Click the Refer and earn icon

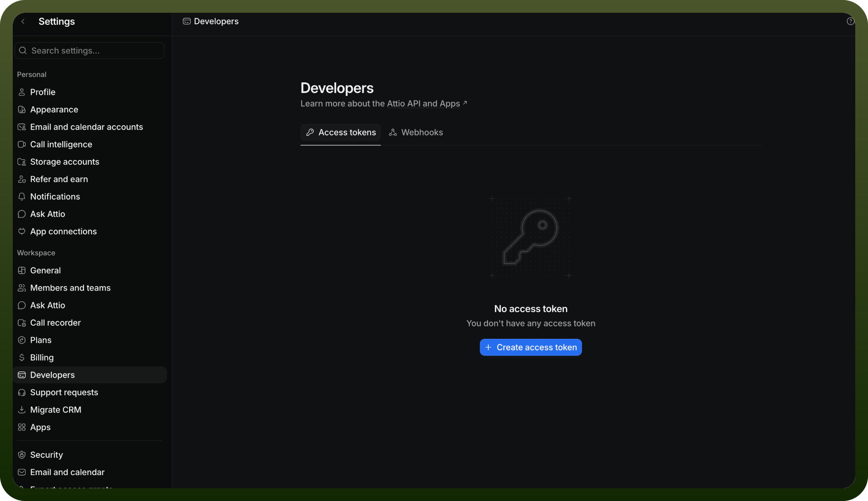point(22,179)
